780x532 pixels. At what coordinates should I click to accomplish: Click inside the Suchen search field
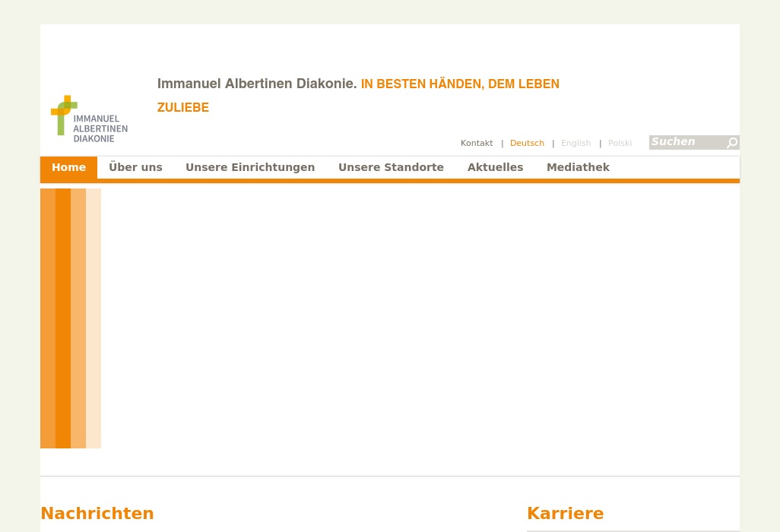(688, 142)
